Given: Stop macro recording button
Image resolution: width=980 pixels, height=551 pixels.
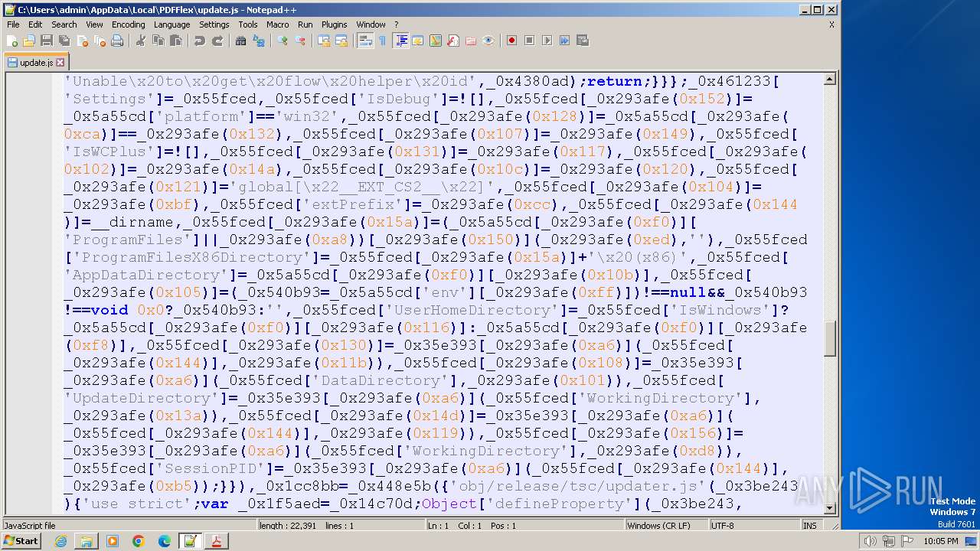Looking at the screenshot, I should (529, 41).
